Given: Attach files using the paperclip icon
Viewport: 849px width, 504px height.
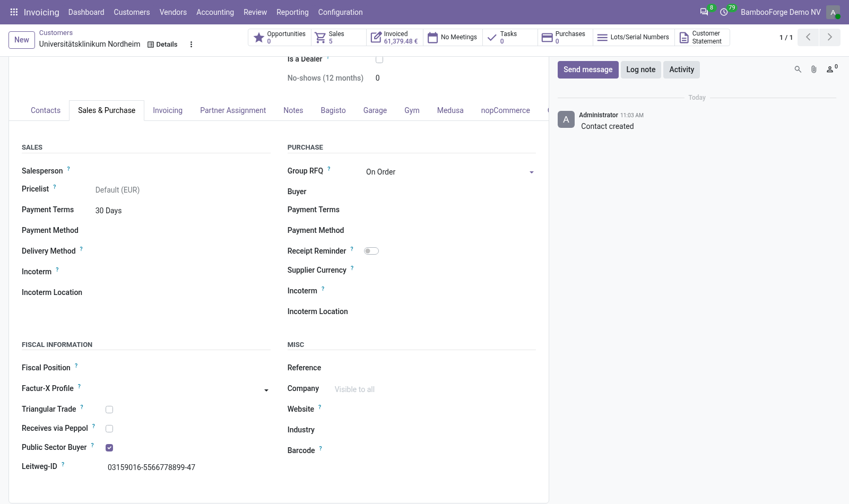Looking at the screenshot, I should tap(813, 69).
